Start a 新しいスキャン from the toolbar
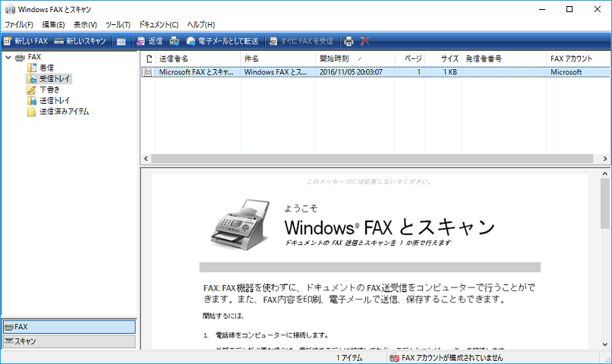612x364 pixels. point(80,41)
